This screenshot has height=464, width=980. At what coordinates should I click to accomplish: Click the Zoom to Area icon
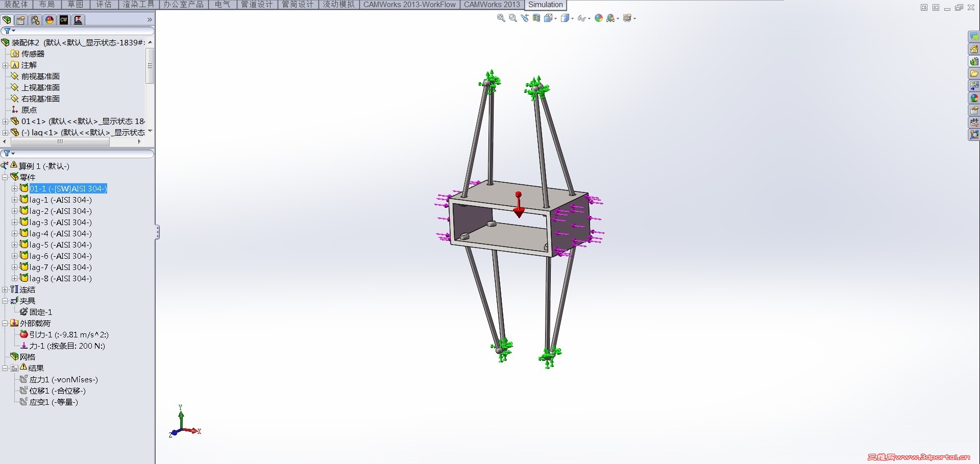pyautogui.click(x=513, y=18)
